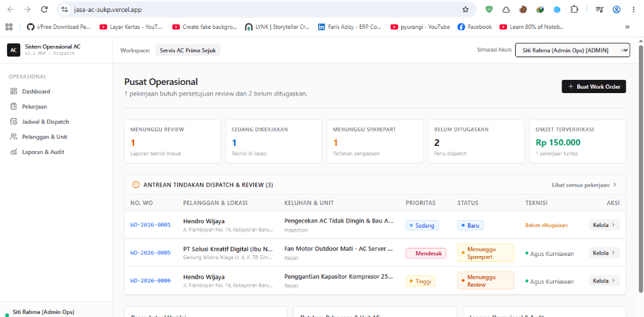The width and height of the screenshot is (644, 317).
Task: Click the AC logo in the sidebar
Action: [14, 50]
